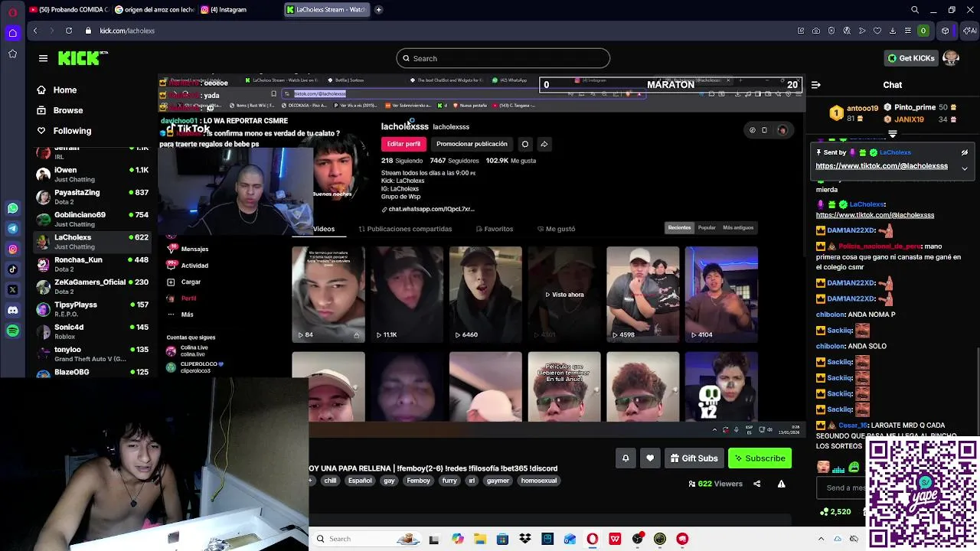Image resolution: width=980 pixels, height=551 pixels.
Task: Go back to the previous page
Action: pyautogui.click(x=35, y=31)
